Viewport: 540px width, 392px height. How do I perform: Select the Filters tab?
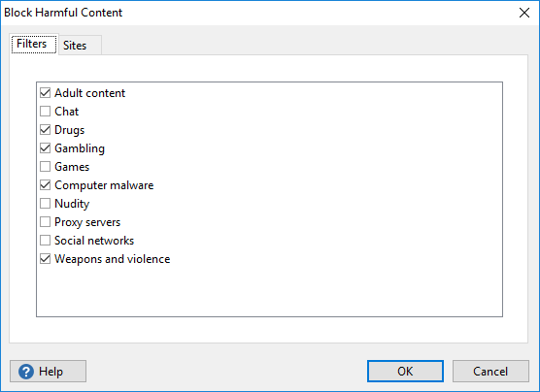[x=34, y=44]
